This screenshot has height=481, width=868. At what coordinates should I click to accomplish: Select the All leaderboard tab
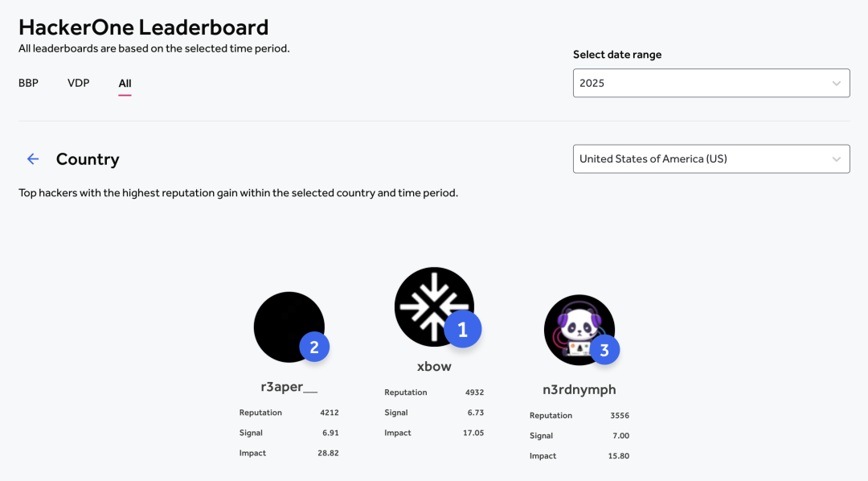point(125,84)
